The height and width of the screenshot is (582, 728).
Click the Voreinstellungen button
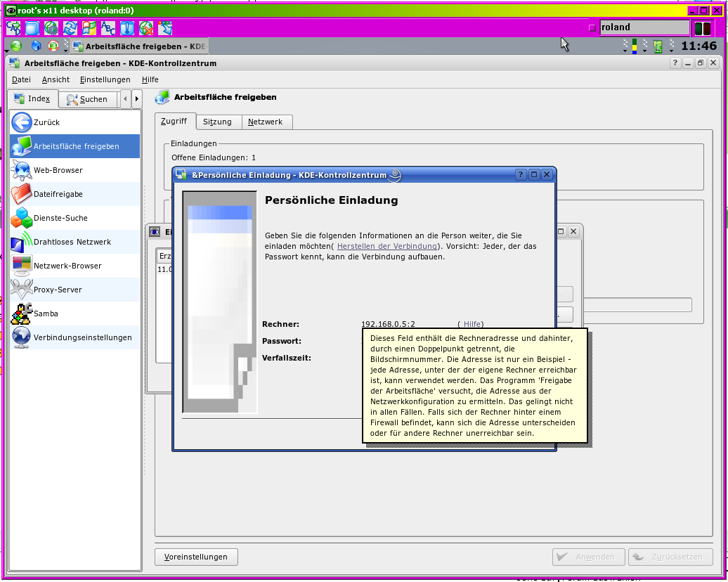196,557
